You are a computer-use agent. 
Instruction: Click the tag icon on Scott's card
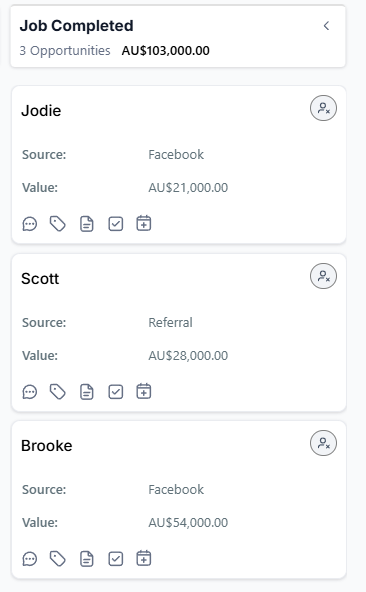coord(58,392)
